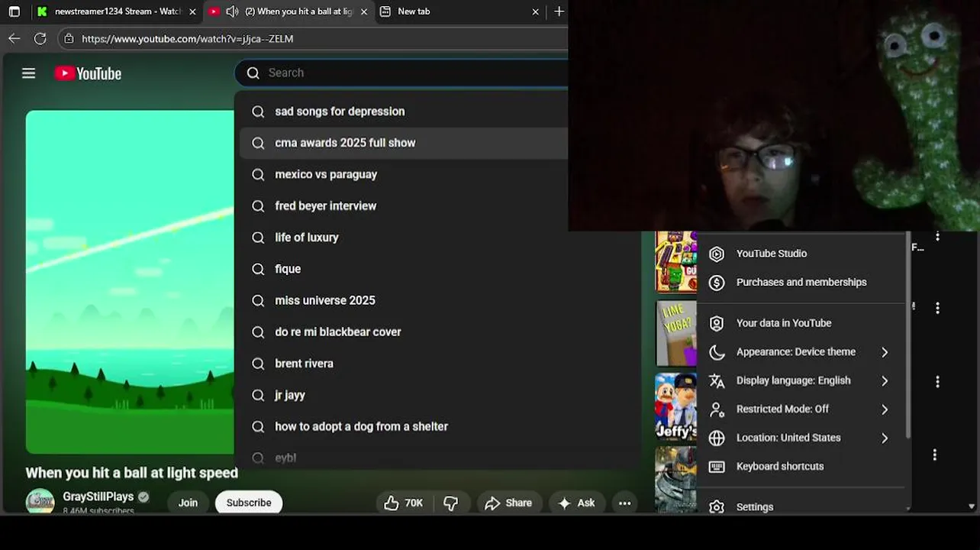This screenshot has height=550, width=980.
Task: Open the tab actions menu icon
Action: tap(14, 11)
